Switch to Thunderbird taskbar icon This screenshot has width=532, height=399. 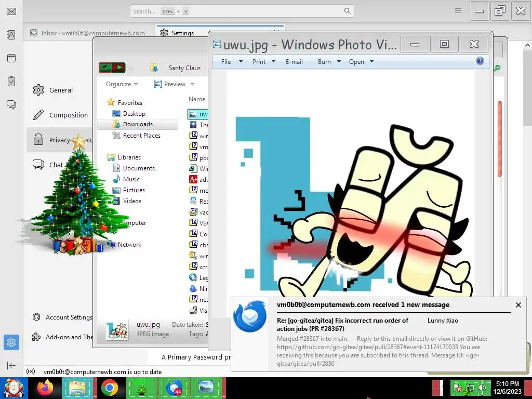tap(174, 388)
